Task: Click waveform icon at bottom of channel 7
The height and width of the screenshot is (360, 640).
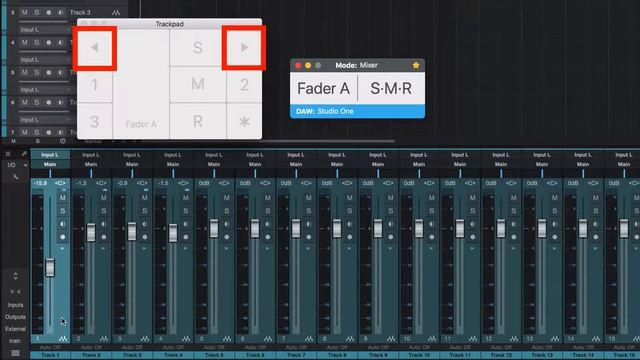Action: [x=309, y=339]
